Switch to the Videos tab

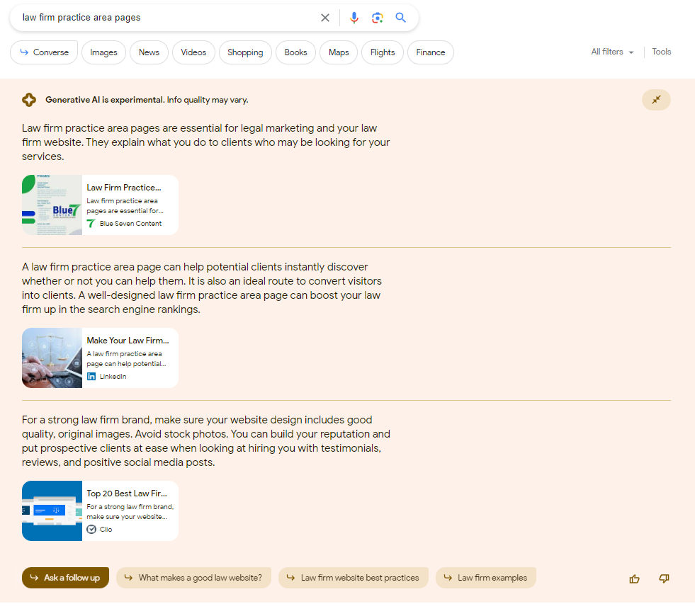[193, 52]
